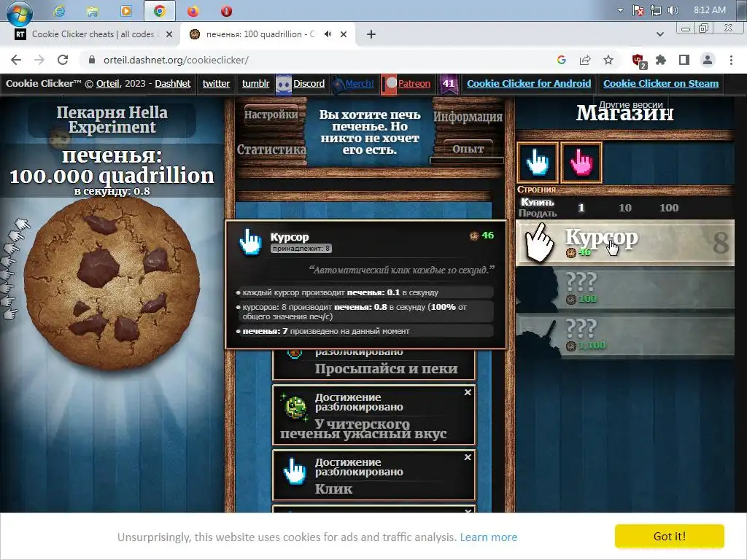Viewport: 747px width, 560px height.
Task: Accept cookies with Got it! button
Action: tap(670, 536)
